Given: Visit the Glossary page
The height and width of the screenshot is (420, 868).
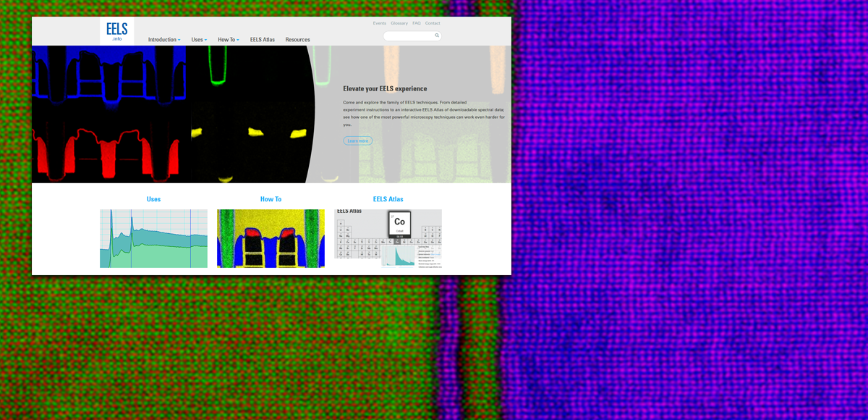Looking at the screenshot, I should pyautogui.click(x=399, y=22).
